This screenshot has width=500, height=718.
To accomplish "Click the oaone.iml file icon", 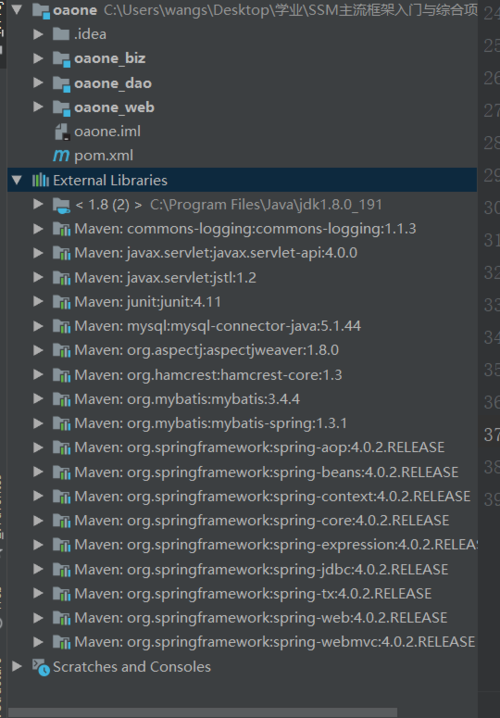I will 62,132.
